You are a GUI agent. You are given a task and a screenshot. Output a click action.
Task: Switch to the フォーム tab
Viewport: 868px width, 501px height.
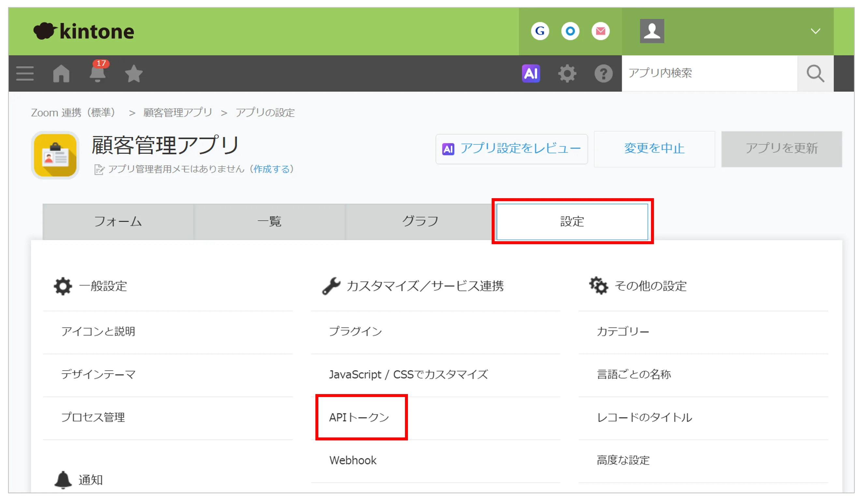click(118, 222)
